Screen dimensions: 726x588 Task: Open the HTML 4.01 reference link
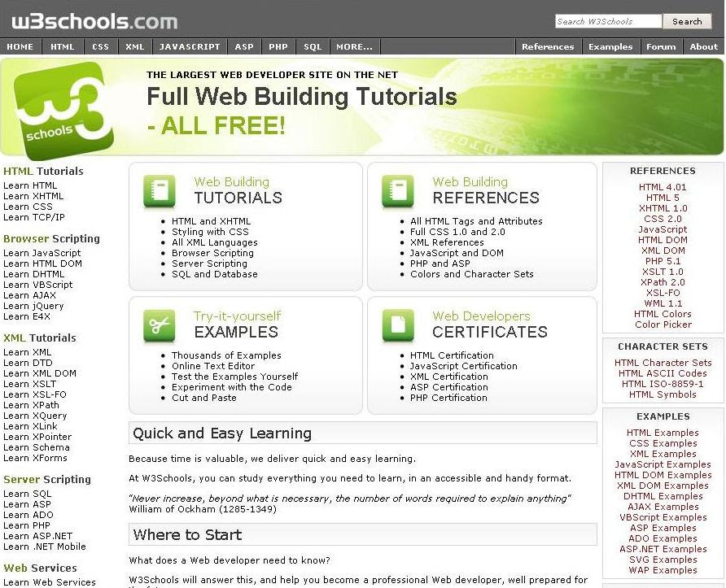(x=663, y=187)
